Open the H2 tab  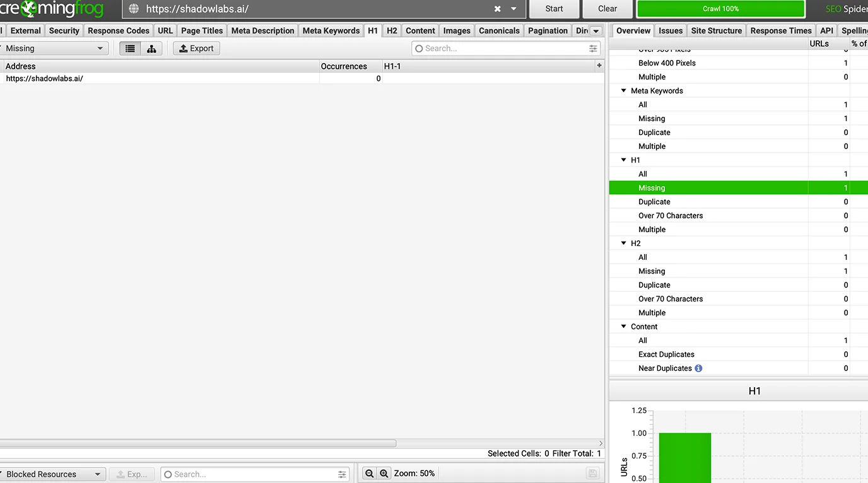pyautogui.click(x=392, y=31)
